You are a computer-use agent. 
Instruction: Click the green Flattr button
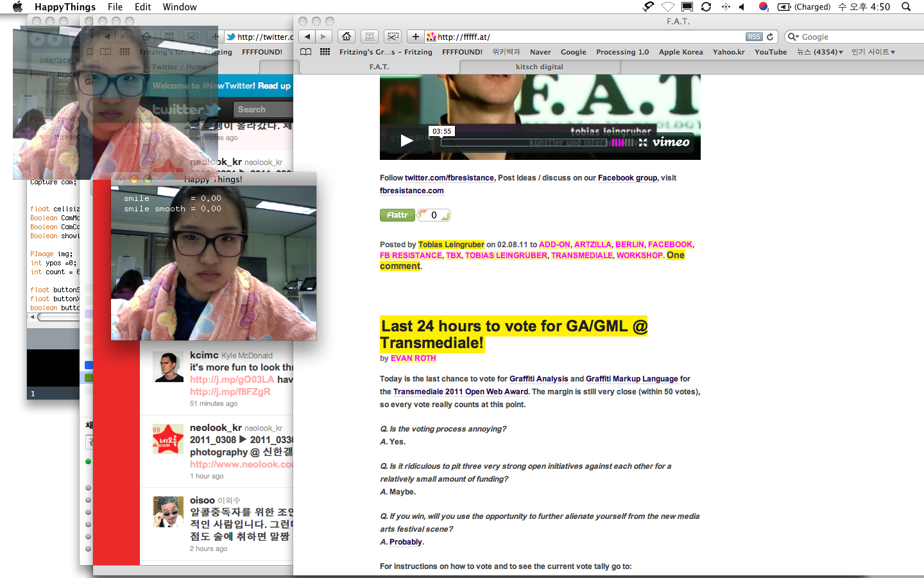tap(397, 215)
